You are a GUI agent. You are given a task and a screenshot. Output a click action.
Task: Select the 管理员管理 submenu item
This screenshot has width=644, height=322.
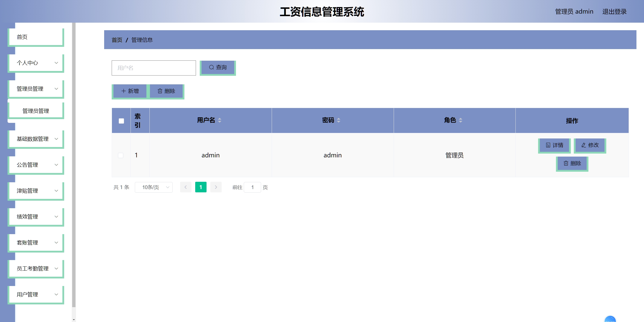coord(36,111)
